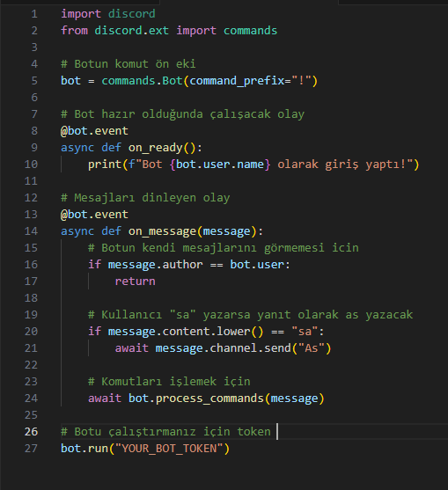Click message.author on line 16

pyautogui.click(x=156, y=265)
